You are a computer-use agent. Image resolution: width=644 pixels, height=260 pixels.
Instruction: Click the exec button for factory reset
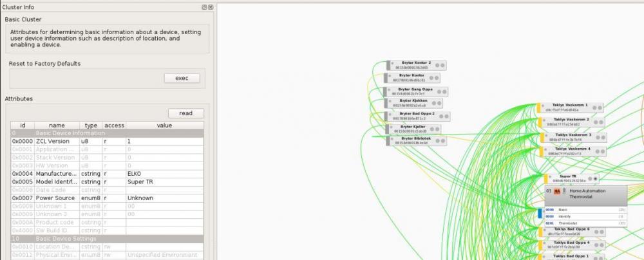coord(182,78)
